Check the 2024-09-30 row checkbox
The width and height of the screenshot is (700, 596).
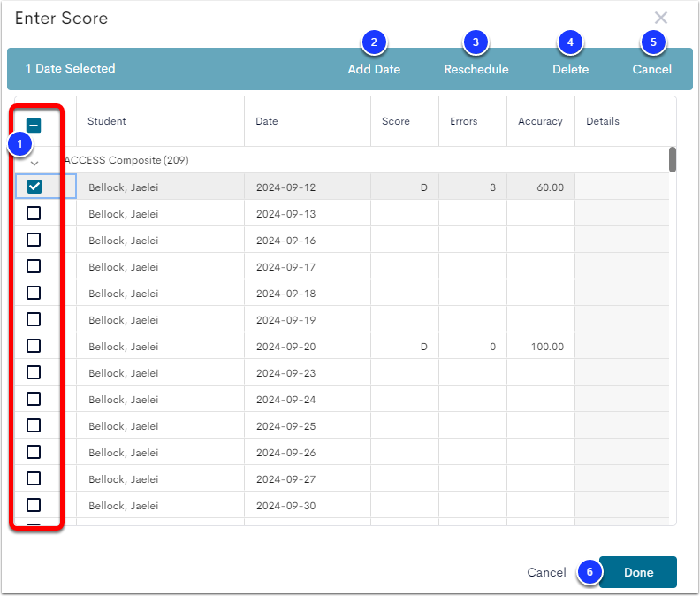click(34, 505)
